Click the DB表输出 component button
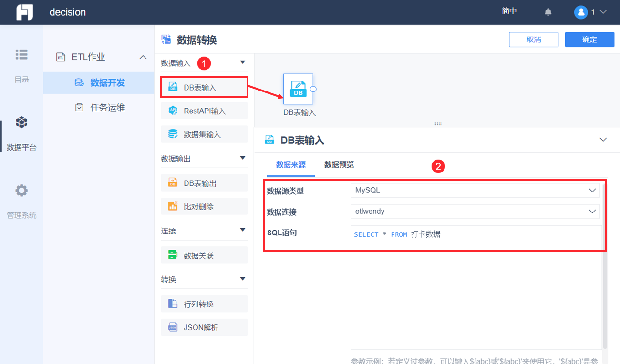The image size is (620, 364). coord(204,183)
